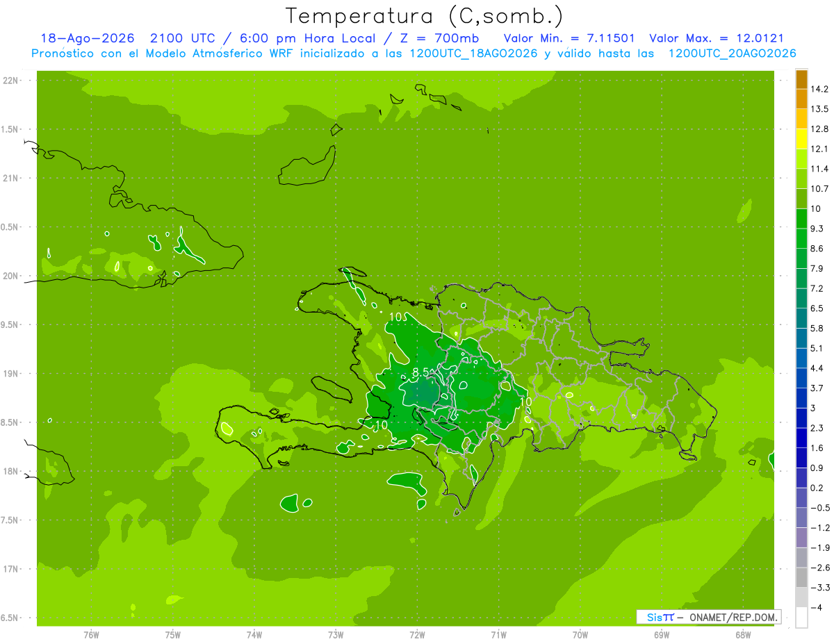
Task: Click the yellow legend swatch between 12.1 and 12.8
Action: tap(801, 138)
